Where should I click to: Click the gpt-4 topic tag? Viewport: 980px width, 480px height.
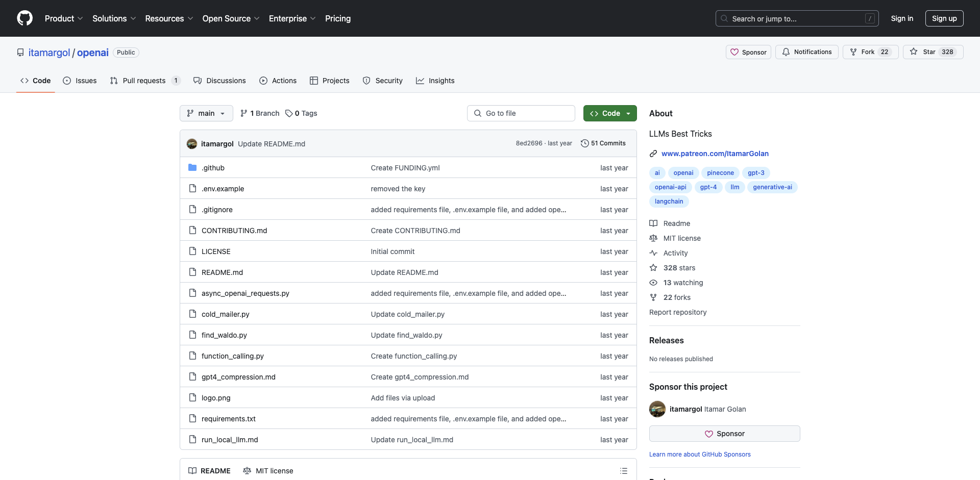click(708, 187)
